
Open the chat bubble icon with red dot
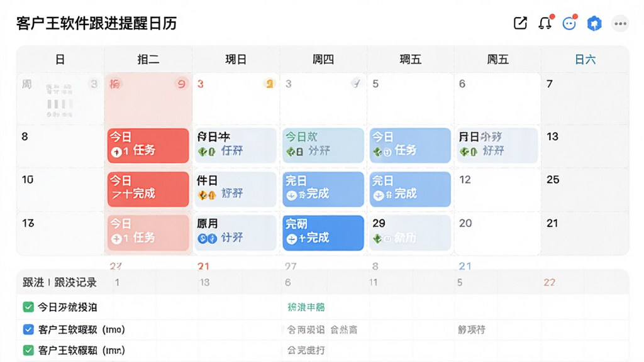point(569,23)
